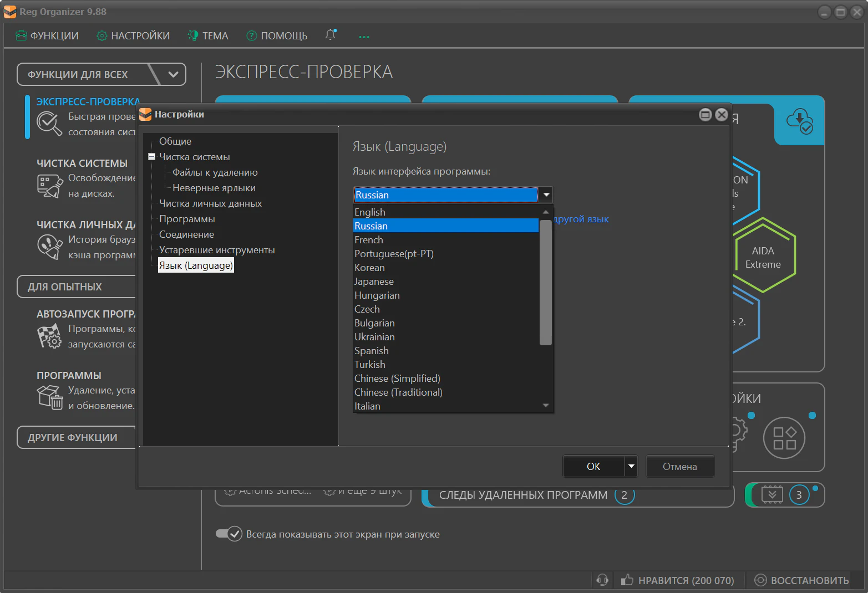
Task: Click the support headset icon in status bar
Action: coord(602,580)
